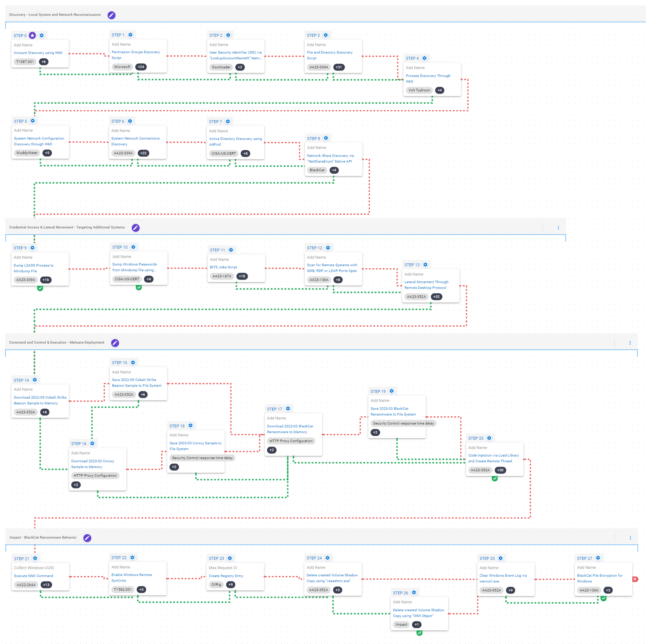
Task: Edit the Discovery phase name pencil icon
Action: [x=112, y=15]
